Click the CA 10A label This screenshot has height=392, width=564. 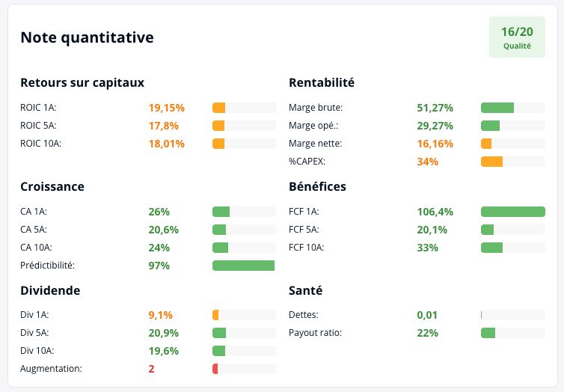tap(36, 248)
